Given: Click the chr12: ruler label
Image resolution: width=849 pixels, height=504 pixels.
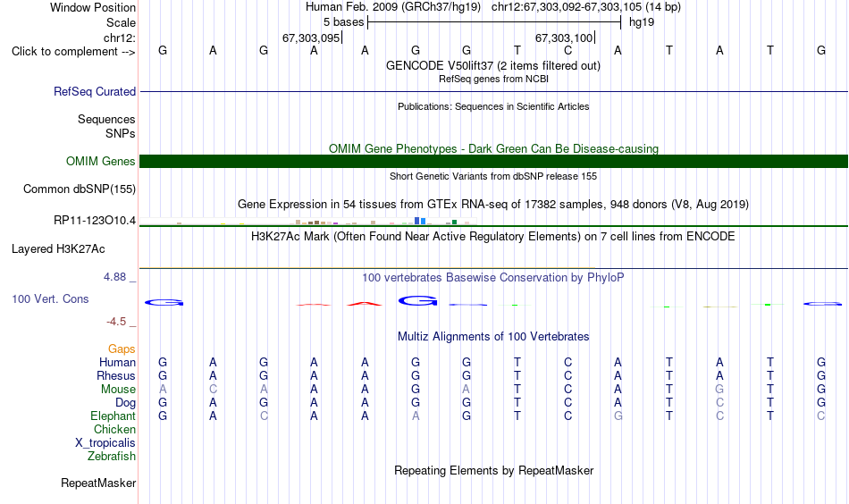Looking at the screenshot, I should 119,38.
